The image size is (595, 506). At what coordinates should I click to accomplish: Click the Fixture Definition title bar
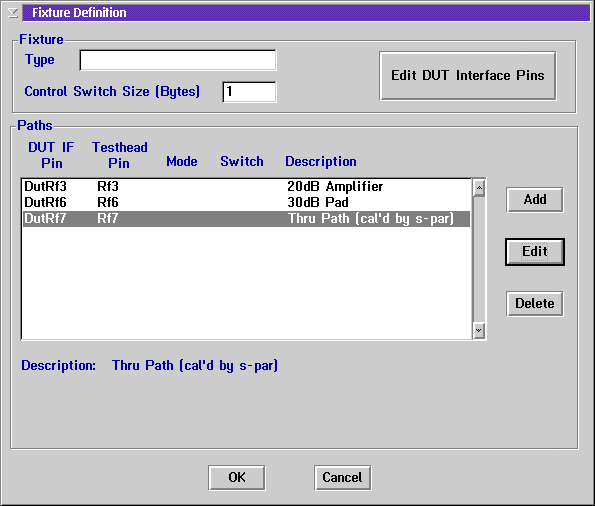pyautogui.click(x=306, y=13)
